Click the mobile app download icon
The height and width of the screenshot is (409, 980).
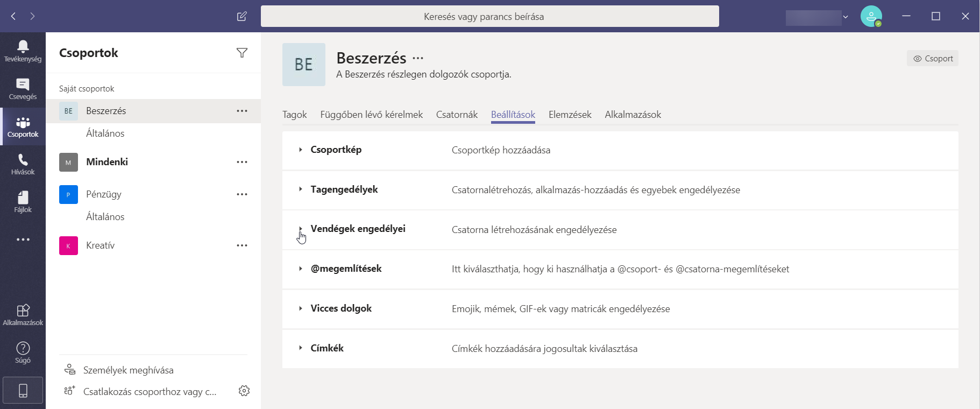click(x=23, y=390)
